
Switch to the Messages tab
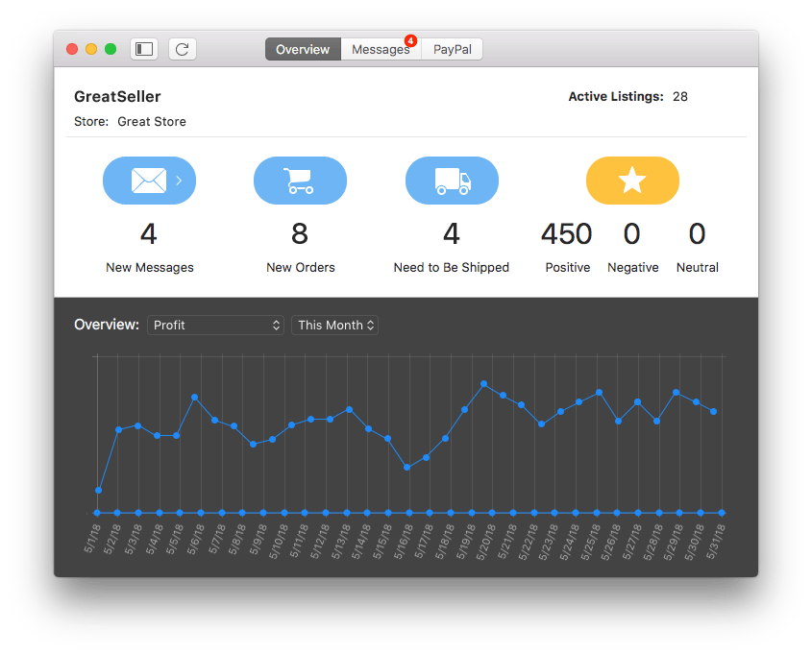point(381,49)
